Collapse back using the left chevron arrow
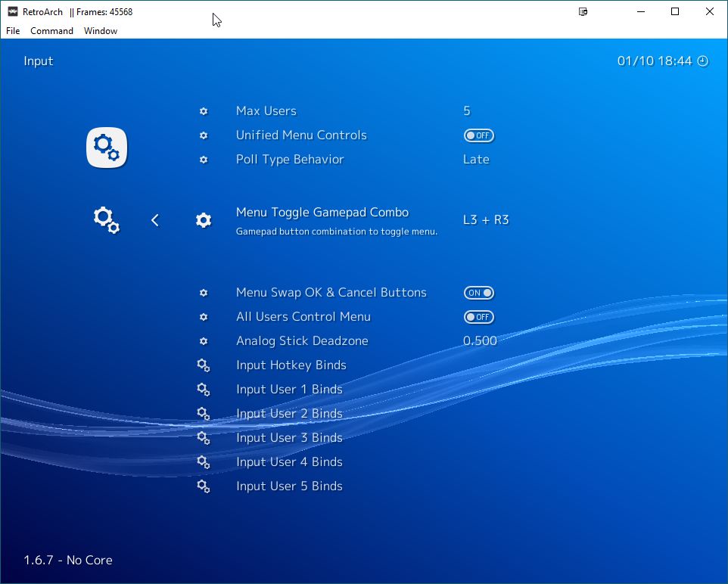The image size is (728, 584). 154,219
